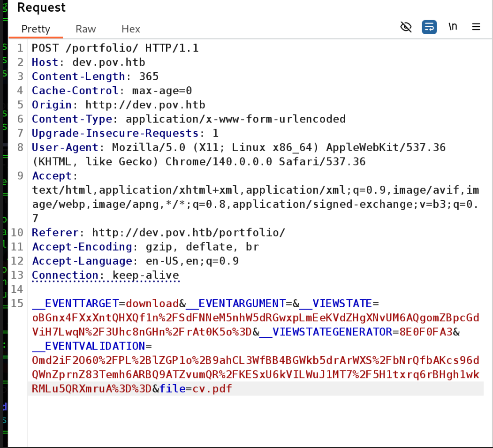Select the Accept-Language header name
Viewport: 493px width, 448px height.
point(82,261)
